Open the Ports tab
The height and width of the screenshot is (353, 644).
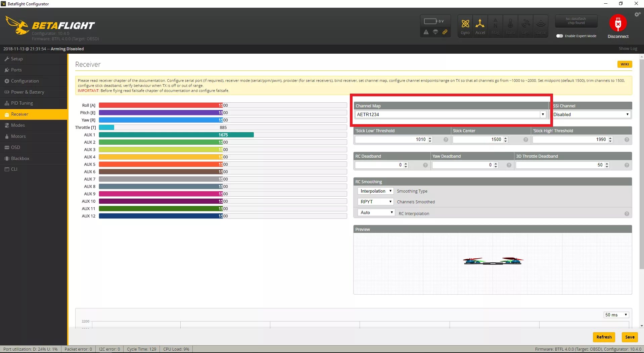[x=34, y=70]
